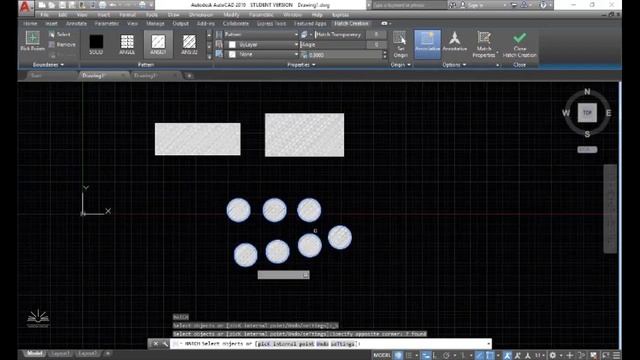640x360 pixels.
Task: Add a new drawing tab with plus
Action: 189,76
